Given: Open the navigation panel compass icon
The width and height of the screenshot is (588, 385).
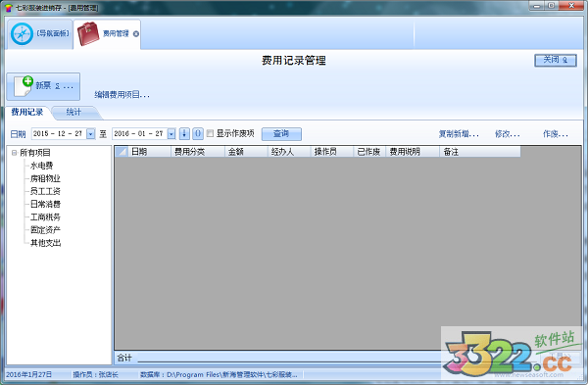Looking at the screenshot, I should tap(22, 34).
